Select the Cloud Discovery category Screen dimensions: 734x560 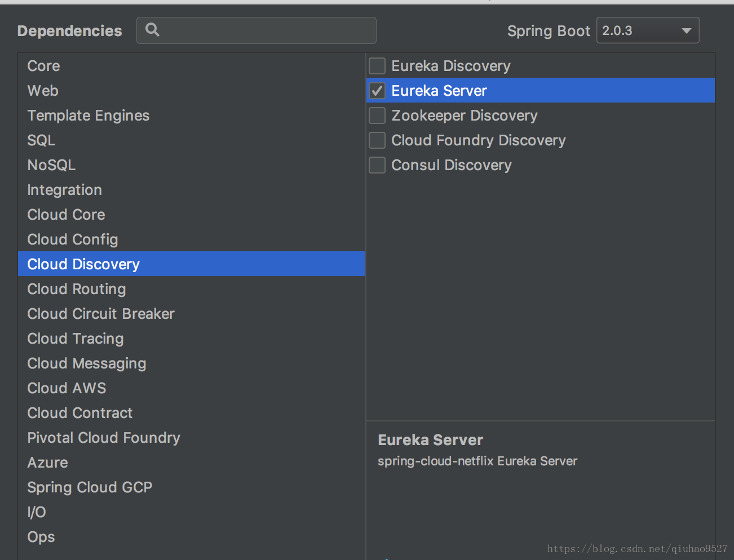192,264
